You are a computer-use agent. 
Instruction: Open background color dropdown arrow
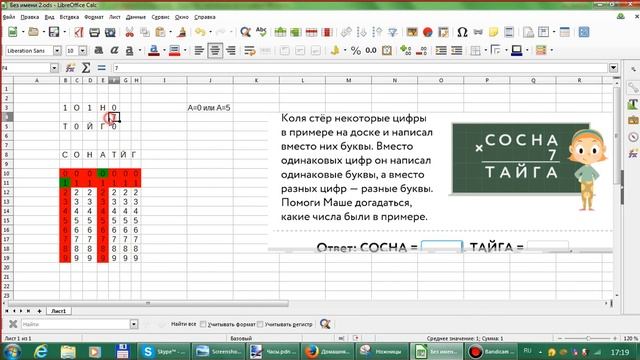185,50
